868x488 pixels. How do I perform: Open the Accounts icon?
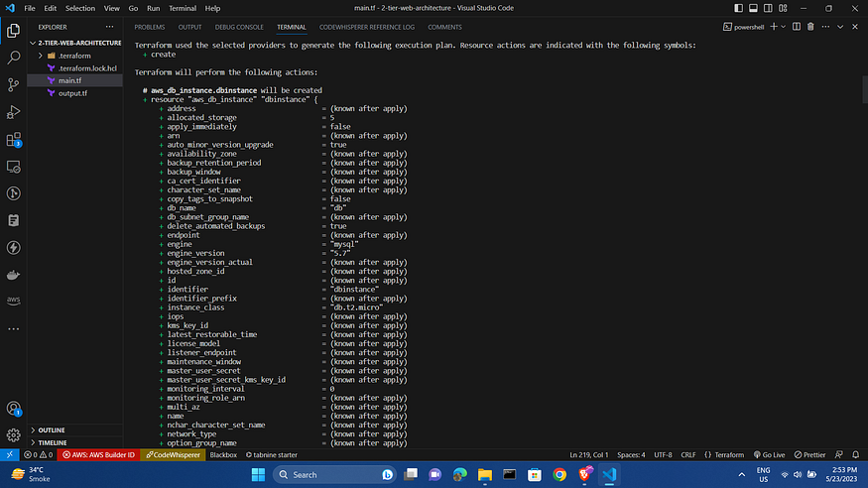click(x=13, y=409)
